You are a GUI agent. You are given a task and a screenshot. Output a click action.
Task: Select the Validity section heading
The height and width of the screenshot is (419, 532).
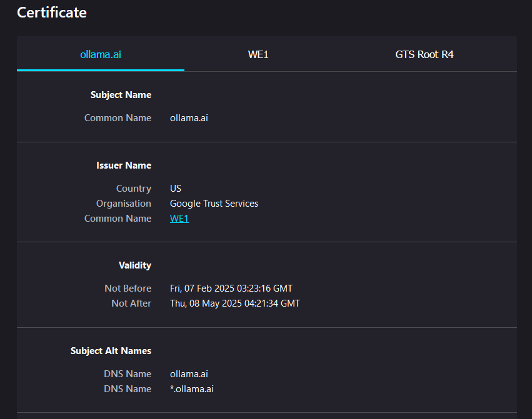pyautogui.click(x=135, y=265)
